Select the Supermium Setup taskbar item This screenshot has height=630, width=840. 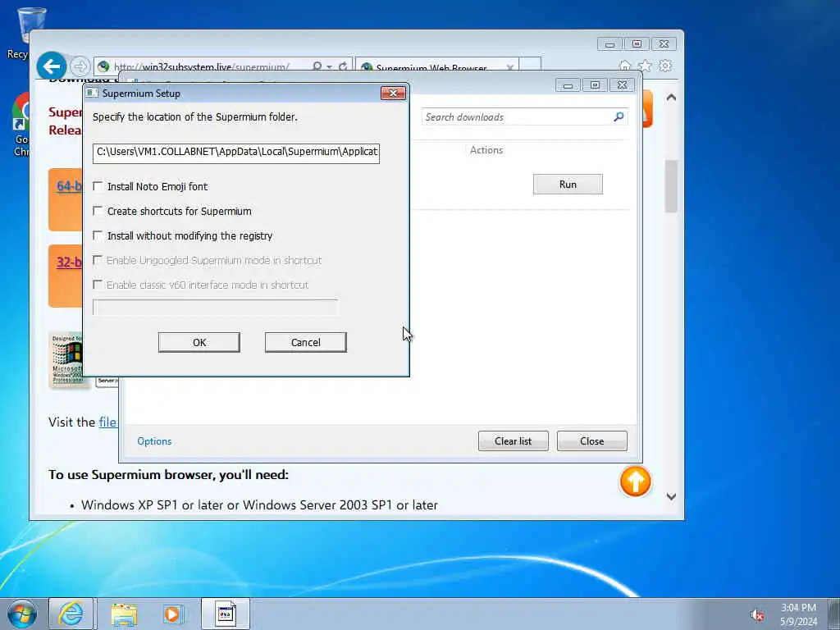(x=226, y=614)
